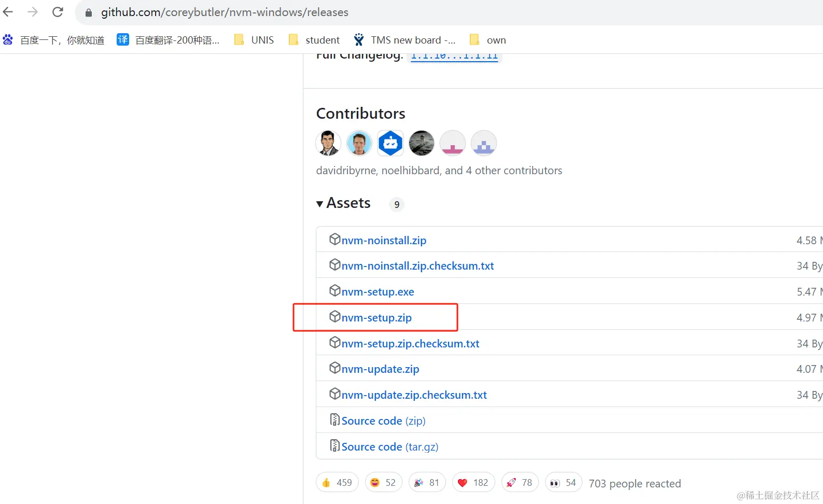Image resolution: width=823 pixels, height=504 pixels.
Task: Click the Contributors heading
Action: (361, 114)
